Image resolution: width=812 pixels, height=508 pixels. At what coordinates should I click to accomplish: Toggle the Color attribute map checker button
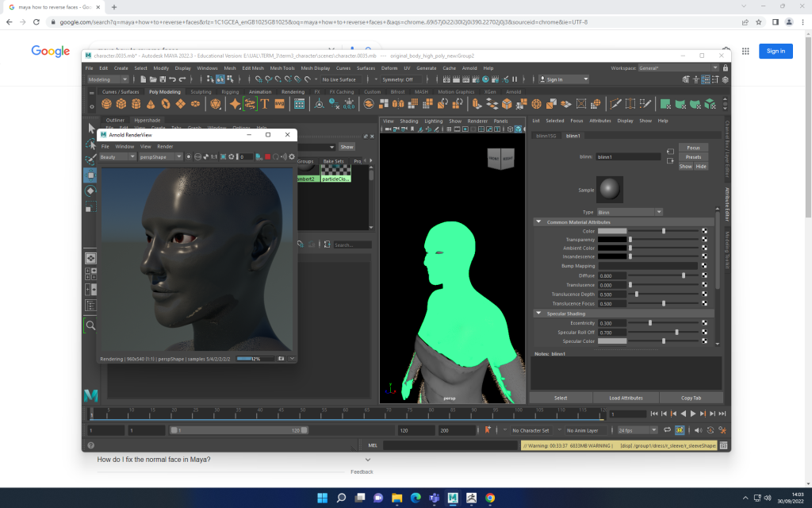[704, 231]
